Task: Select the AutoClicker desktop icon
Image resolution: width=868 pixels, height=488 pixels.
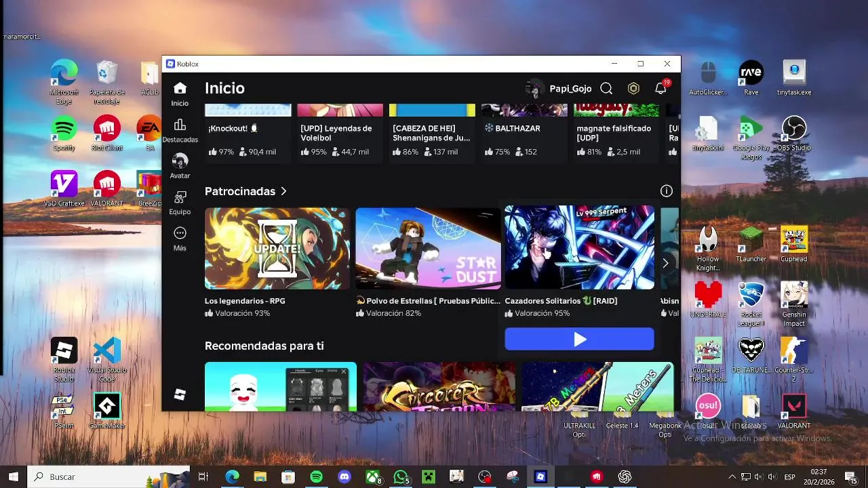Action: [x=708, y=78]
